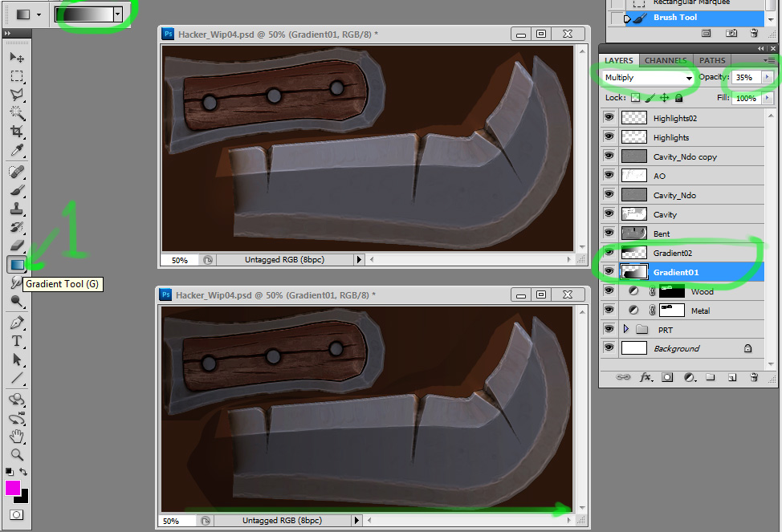Select the History Brush tool
This screenshot has width=782, height=532.
click(x=17, y=227)
